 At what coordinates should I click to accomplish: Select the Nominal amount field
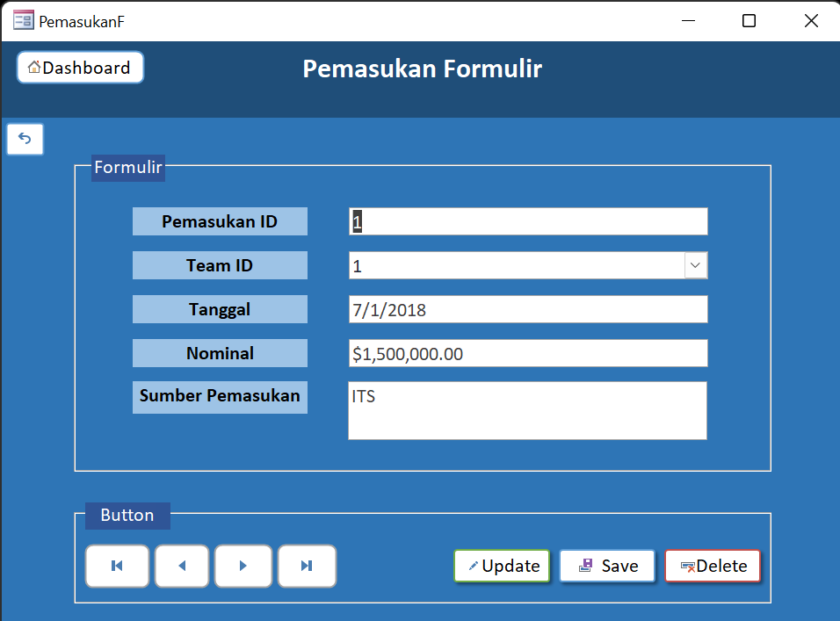527,353
